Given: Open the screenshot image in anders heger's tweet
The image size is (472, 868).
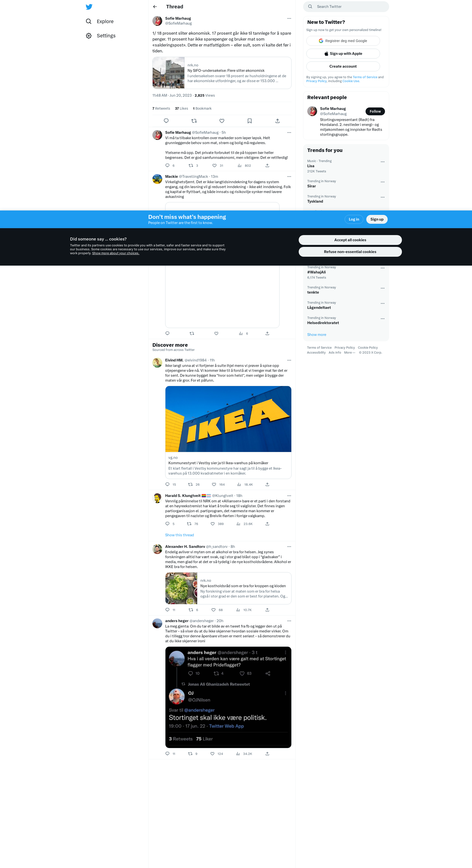Looking at the screenshot, I should pyautogui.click(x=228, y=697).
